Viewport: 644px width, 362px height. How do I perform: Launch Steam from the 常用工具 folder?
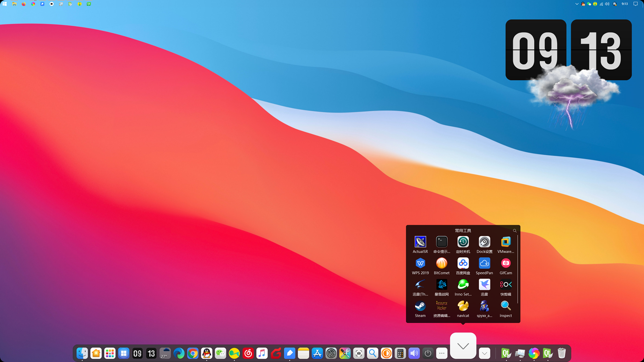420,306
